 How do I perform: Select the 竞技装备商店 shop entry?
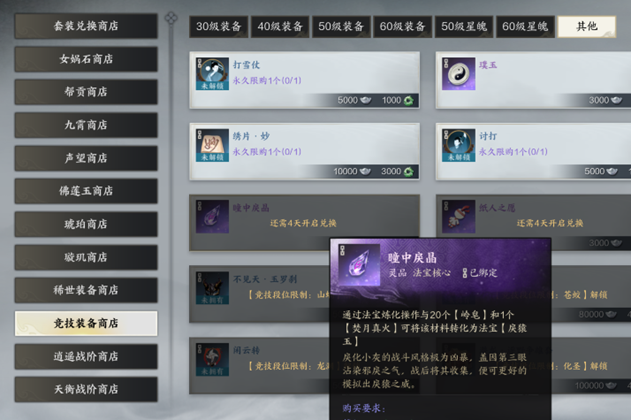coord(86,323)
